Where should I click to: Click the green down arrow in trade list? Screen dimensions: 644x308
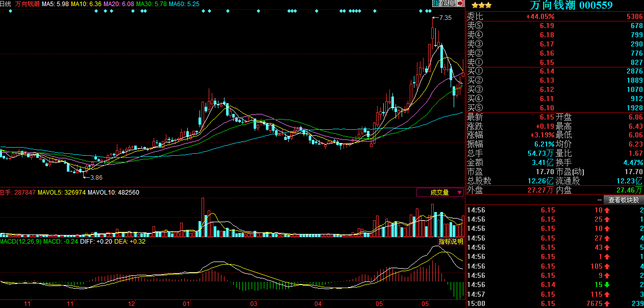click(x=607, y=285)
